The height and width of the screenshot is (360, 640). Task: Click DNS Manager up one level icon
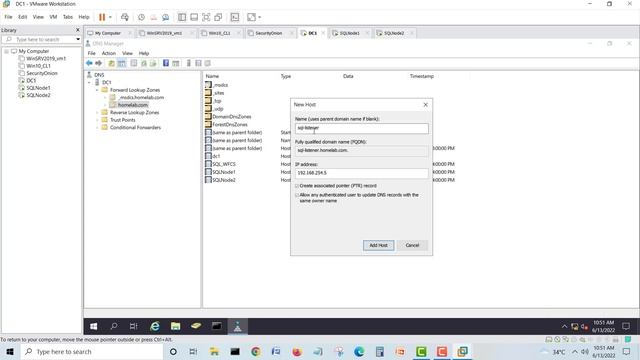pyautogui.click(x=111, y=63)
